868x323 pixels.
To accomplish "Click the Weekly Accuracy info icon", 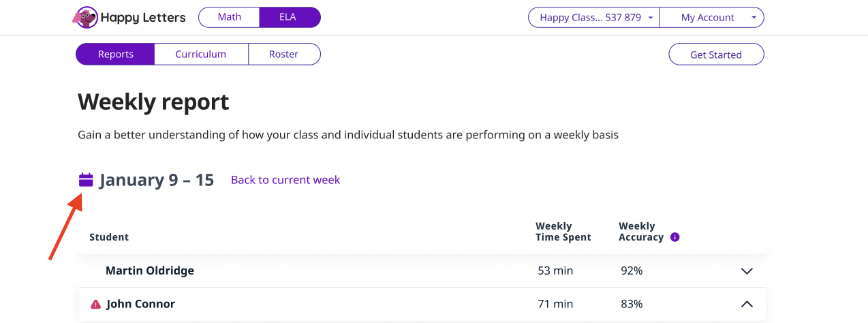I will [x=675, y=237].
